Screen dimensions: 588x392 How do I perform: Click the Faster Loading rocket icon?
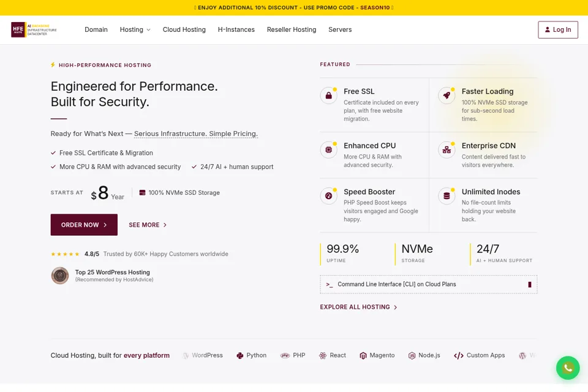pos(447,96)
